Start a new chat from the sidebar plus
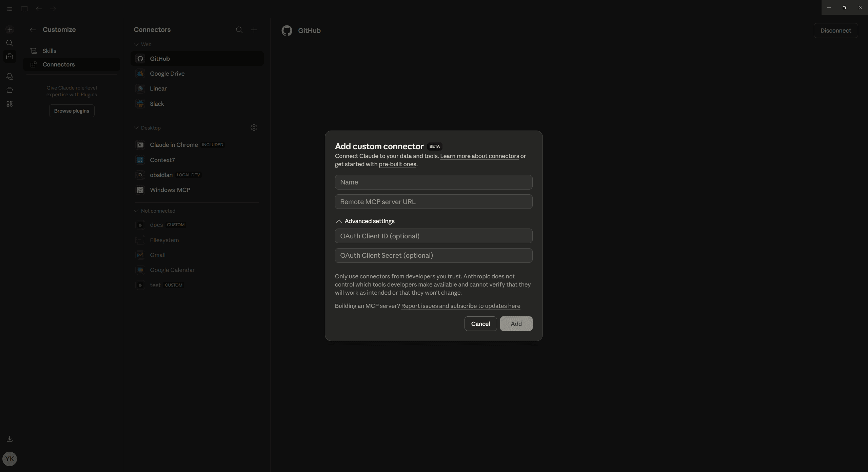 [x=10, y=29]
